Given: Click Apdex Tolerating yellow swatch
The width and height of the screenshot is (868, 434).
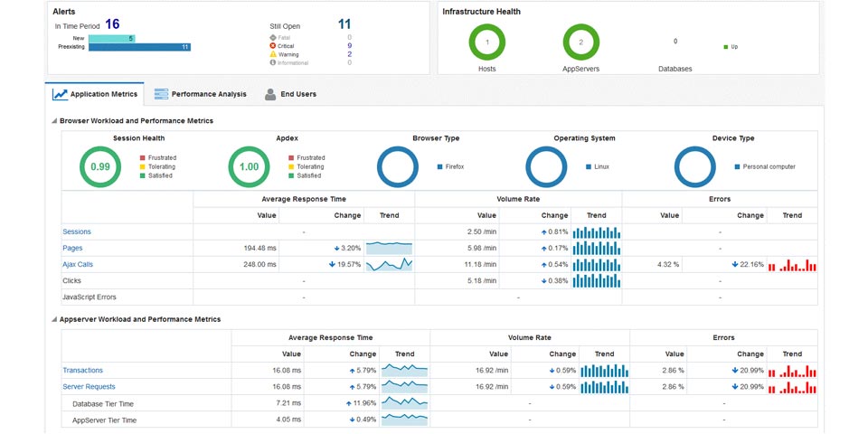Looking at the screenshot, I should (291, 166).
